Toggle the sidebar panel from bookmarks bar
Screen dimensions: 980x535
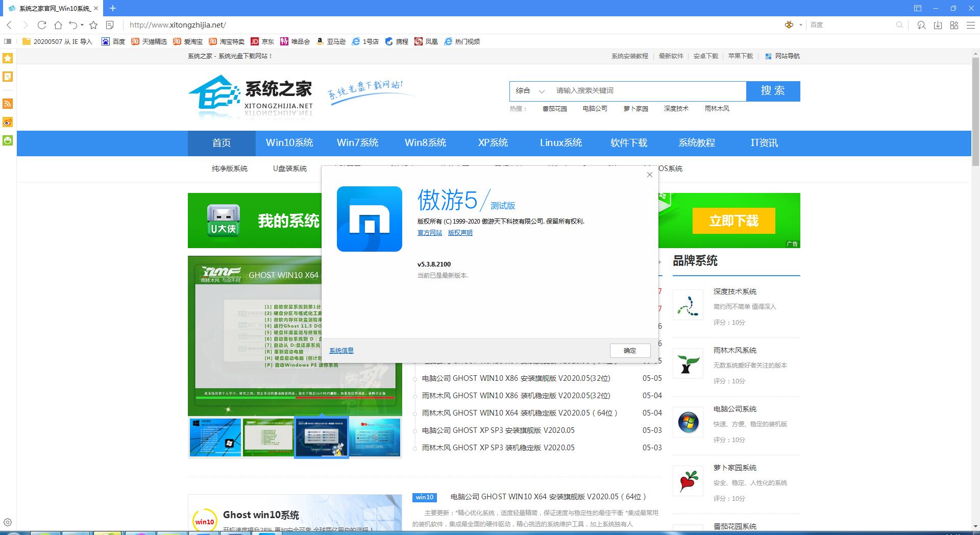click(x=8, y=41)
